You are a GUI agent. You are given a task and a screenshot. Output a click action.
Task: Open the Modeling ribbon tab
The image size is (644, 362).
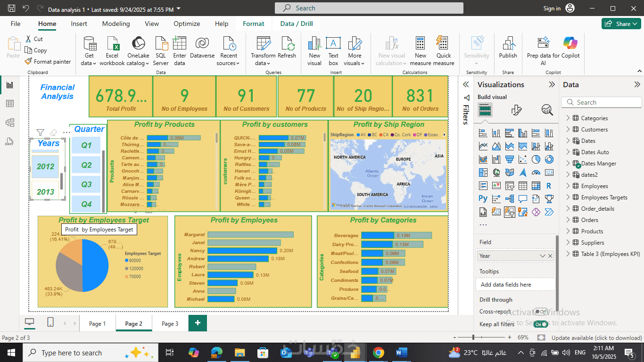116,24
